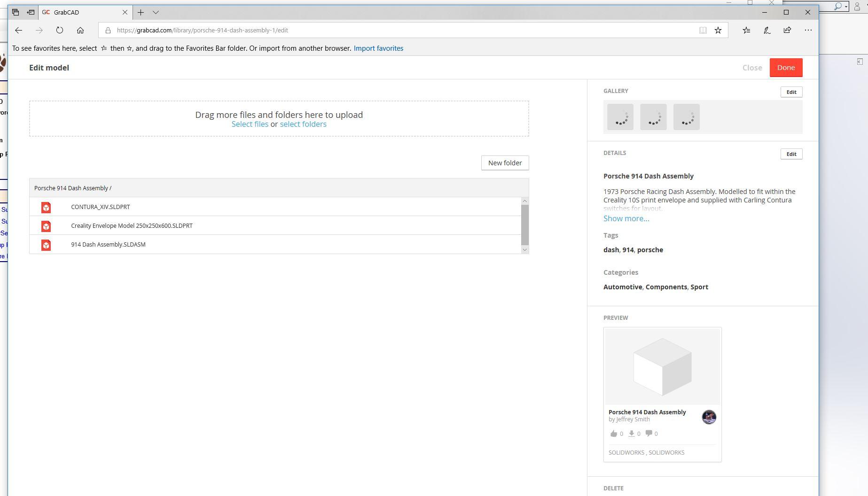Click the red Done button
This screenshot has width=868, height=496.
pos(786,68)
